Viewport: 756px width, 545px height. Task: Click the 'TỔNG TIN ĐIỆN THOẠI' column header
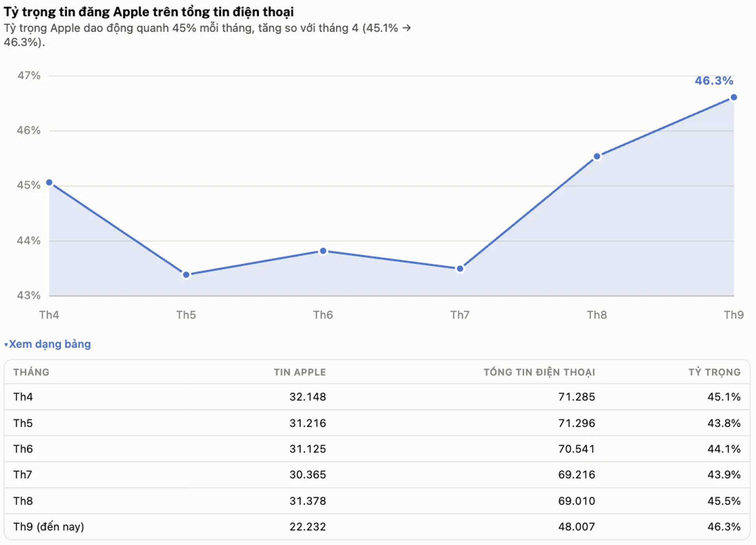539,372
